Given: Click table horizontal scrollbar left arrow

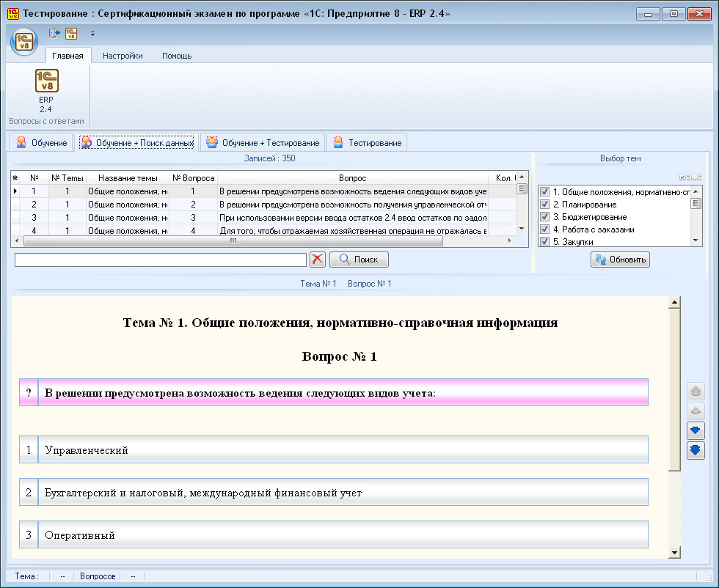Looking at the screenshot, I should 17,240.
